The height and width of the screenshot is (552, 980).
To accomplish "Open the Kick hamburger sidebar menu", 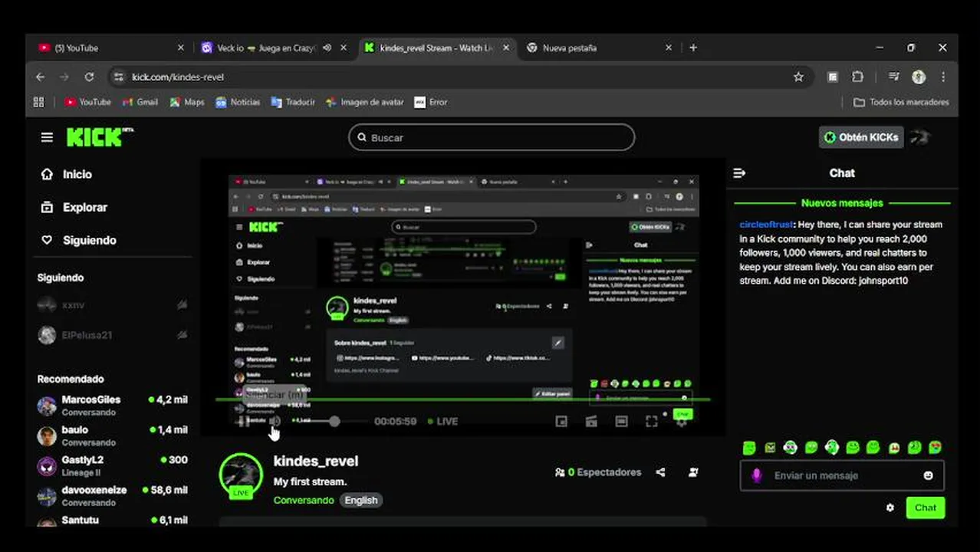I will tap(47, 137).
